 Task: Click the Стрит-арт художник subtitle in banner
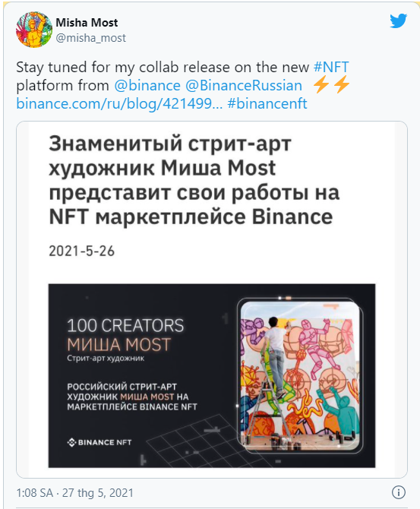[106, 359]
